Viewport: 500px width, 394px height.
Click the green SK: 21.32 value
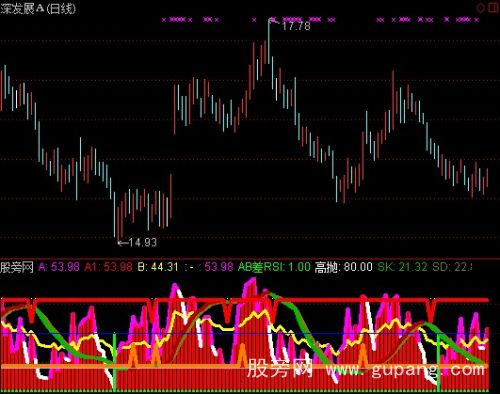402,267
